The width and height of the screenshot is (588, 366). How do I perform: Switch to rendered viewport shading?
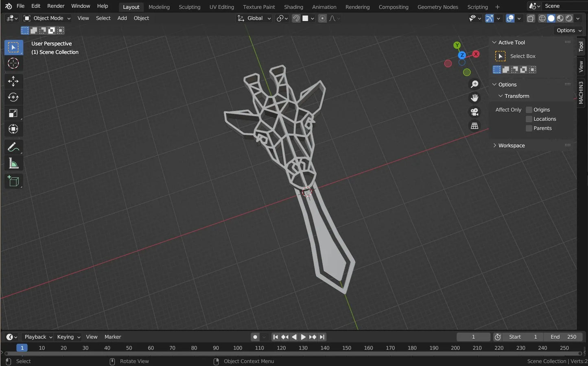(569, 18)
